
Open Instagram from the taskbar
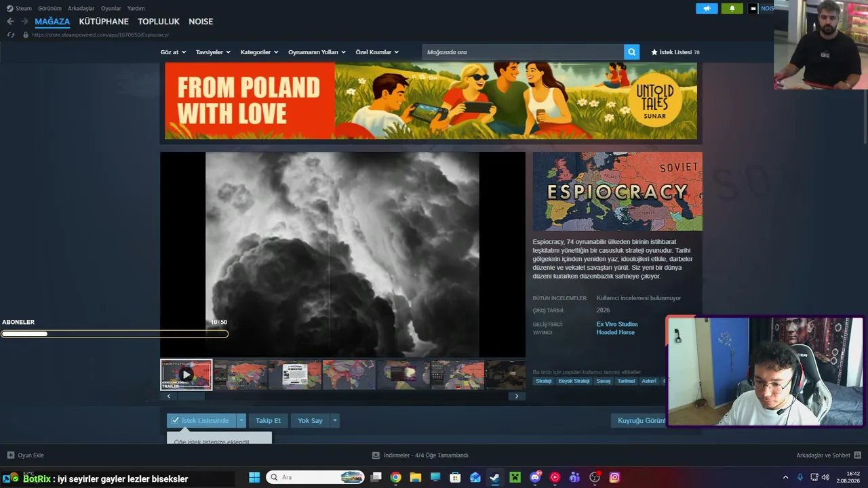pos(614,477)
